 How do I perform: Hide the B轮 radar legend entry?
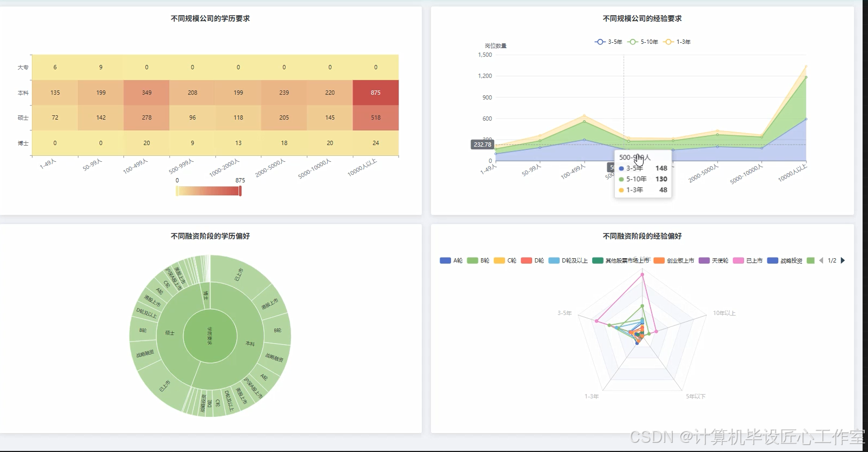point(478,260)
